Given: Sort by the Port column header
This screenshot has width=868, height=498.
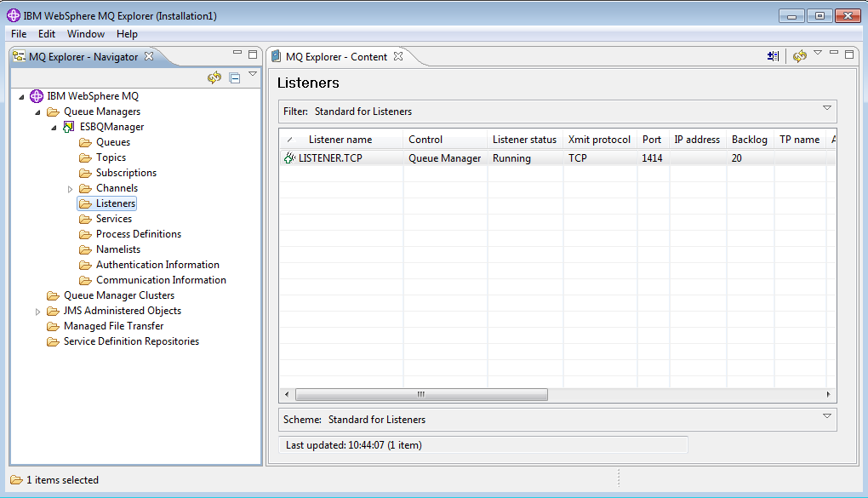Looking at the screenshot, I should 654,140.
